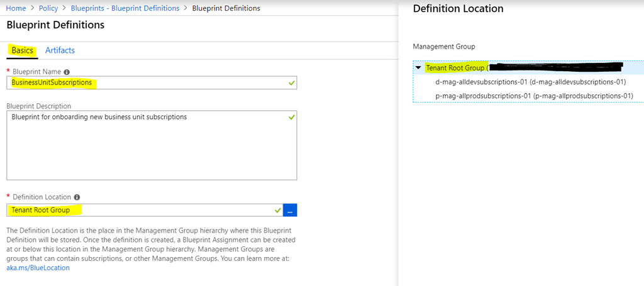Screen dimensions: 644x286
Task: Switch to the Artifacts tab
Action: point(60,50)
